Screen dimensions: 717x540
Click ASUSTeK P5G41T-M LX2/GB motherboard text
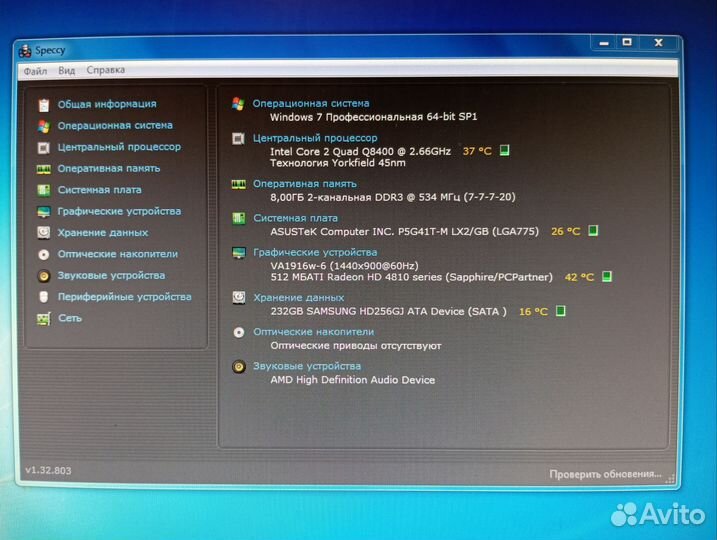coord(405,231)
